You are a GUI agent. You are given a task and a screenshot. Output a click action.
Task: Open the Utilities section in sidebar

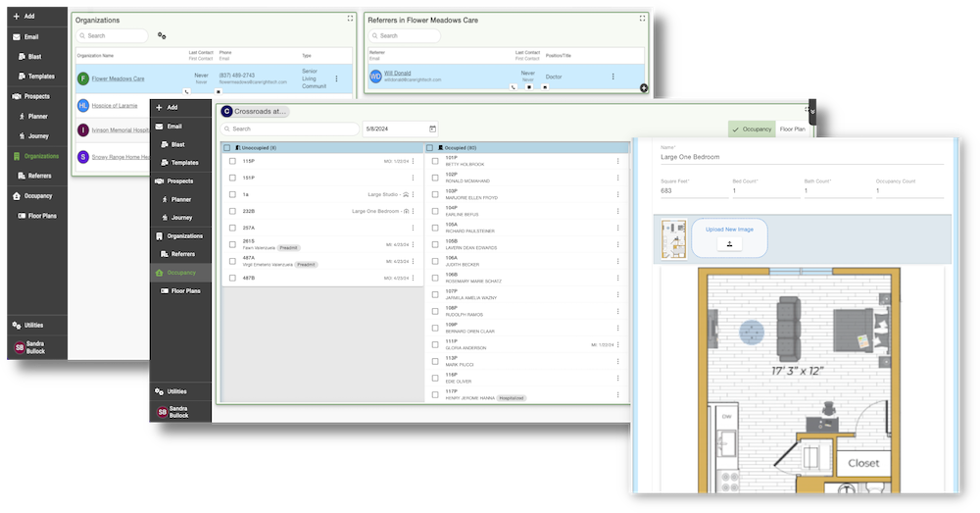tap(27, 325)
